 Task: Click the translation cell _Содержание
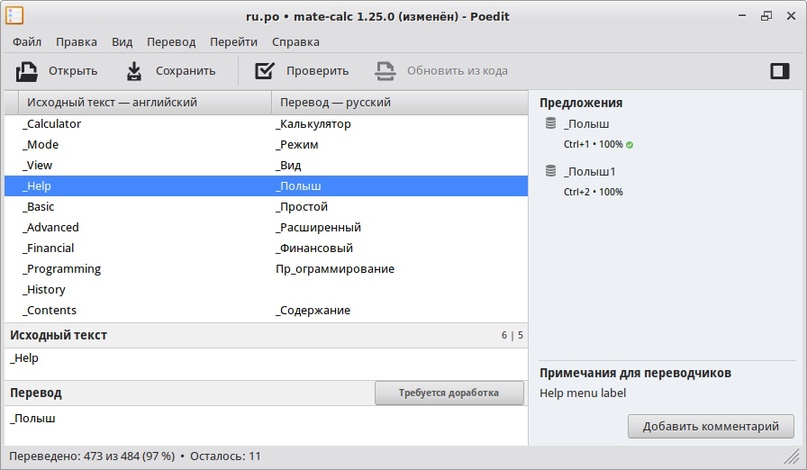(x=313, y=310)
